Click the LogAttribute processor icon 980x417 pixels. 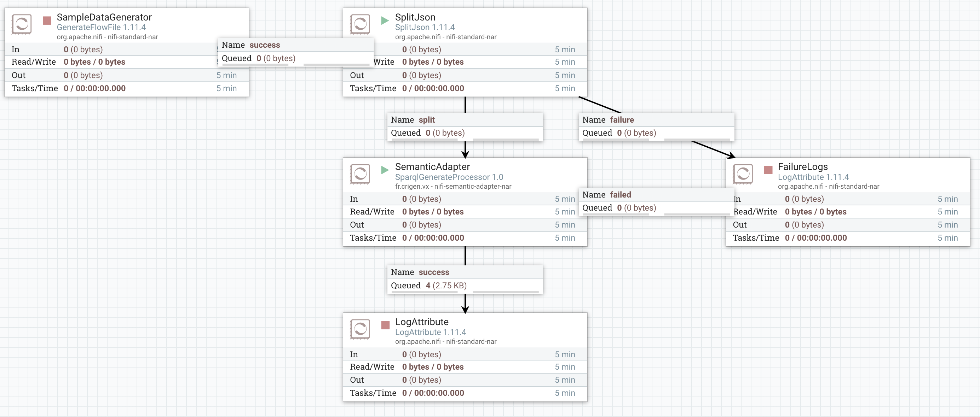click(360, 329)
